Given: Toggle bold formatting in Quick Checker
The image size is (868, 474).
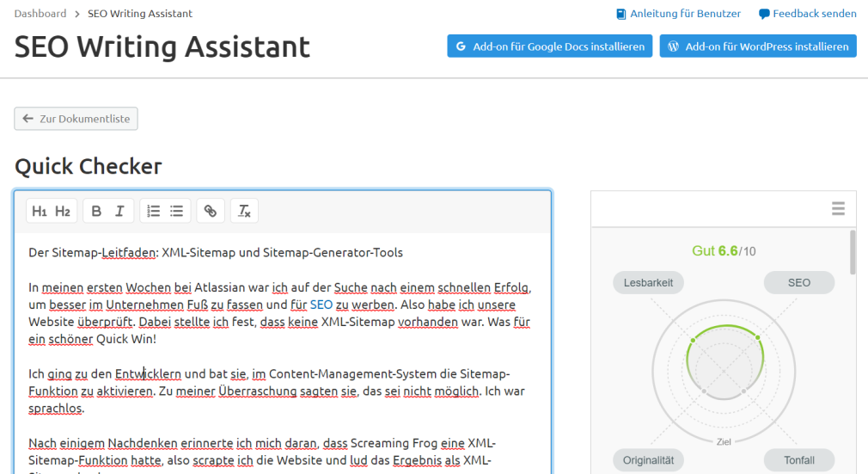Looking at the screenshot, I should click(96, 212).
